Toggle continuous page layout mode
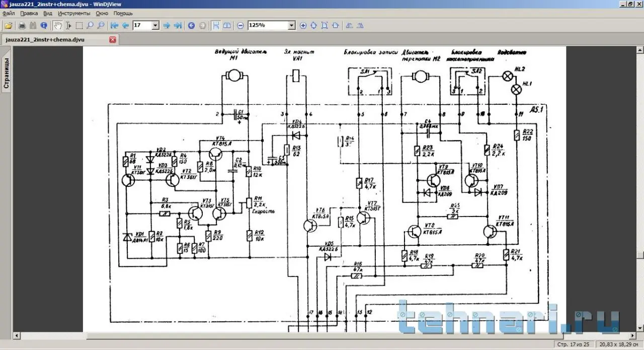Screen dimensions: 644x350 click(216, 25)
